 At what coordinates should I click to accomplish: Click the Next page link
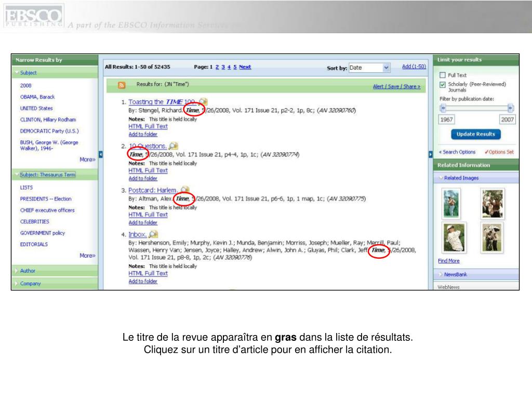[245, 67]
